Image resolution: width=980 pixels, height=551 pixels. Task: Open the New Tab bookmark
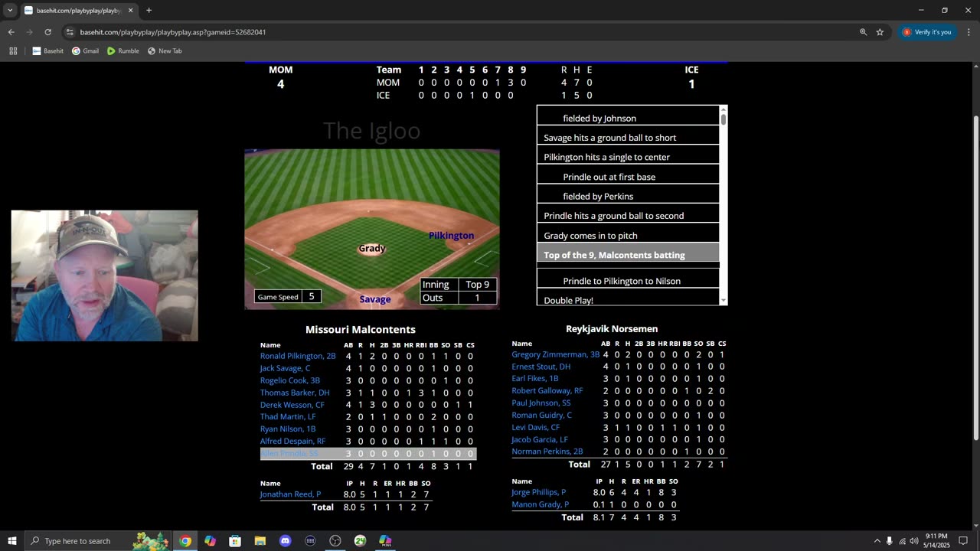[x=165, y=51]
